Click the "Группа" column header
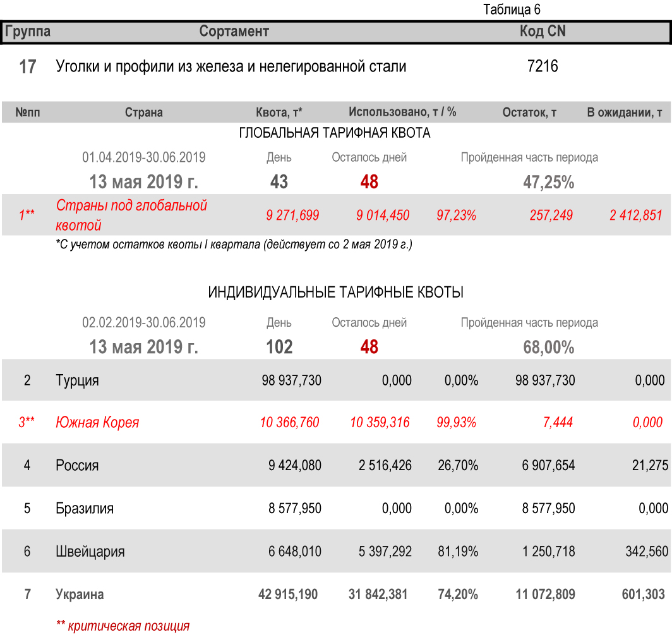672x637 pixels. click(x=28, y=31)
